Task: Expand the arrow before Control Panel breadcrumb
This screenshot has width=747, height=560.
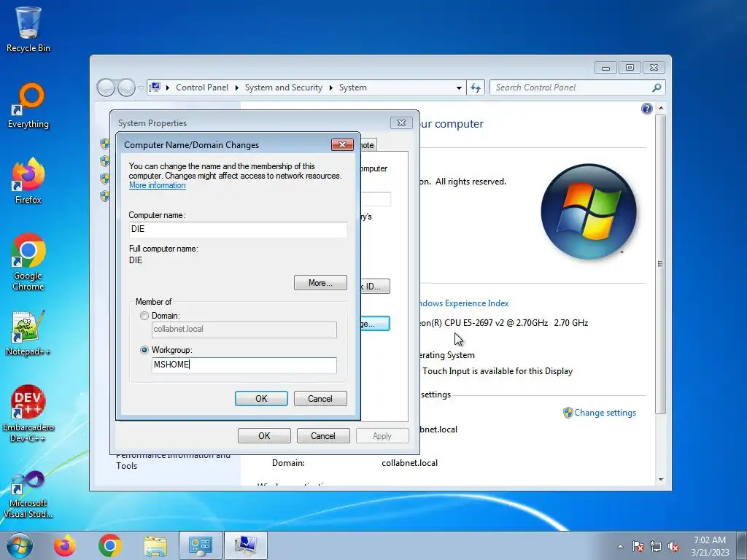Action: point(168,87)
